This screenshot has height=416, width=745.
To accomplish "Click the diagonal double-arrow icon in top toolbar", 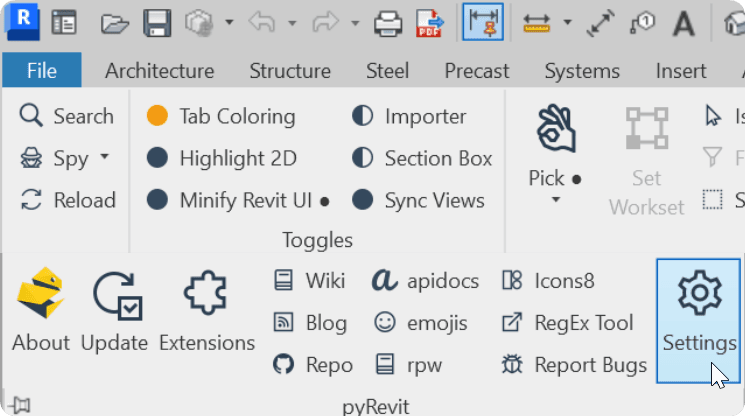I will pos(600,22).
